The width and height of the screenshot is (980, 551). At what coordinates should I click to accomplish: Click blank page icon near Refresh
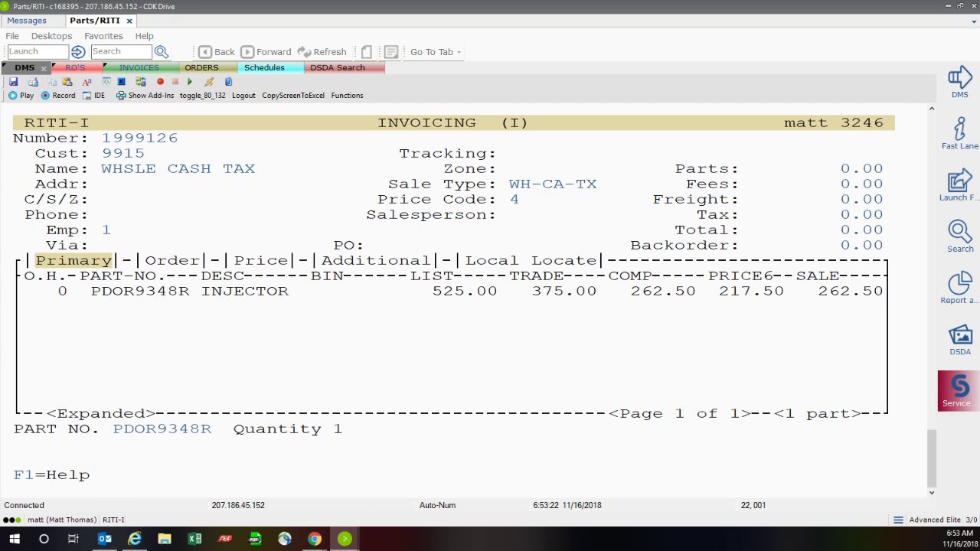pos(366,52)
